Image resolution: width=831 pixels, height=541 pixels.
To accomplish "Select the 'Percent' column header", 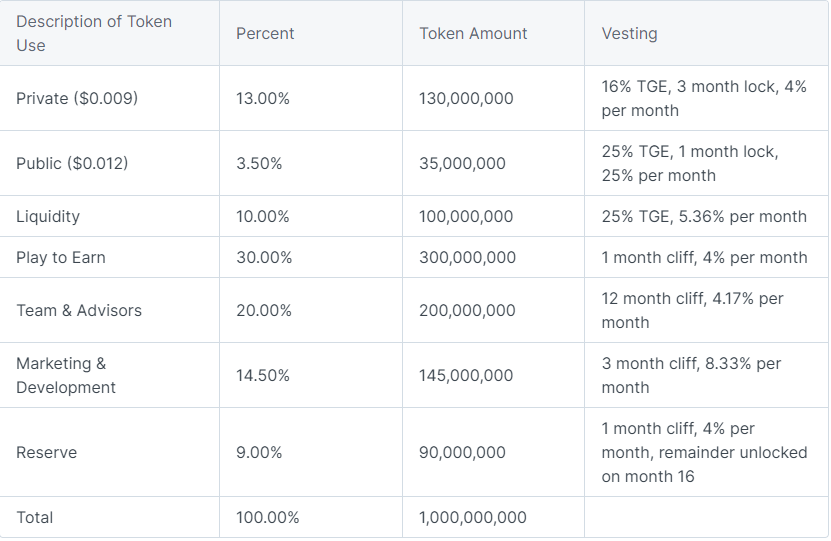I will 265,33.
